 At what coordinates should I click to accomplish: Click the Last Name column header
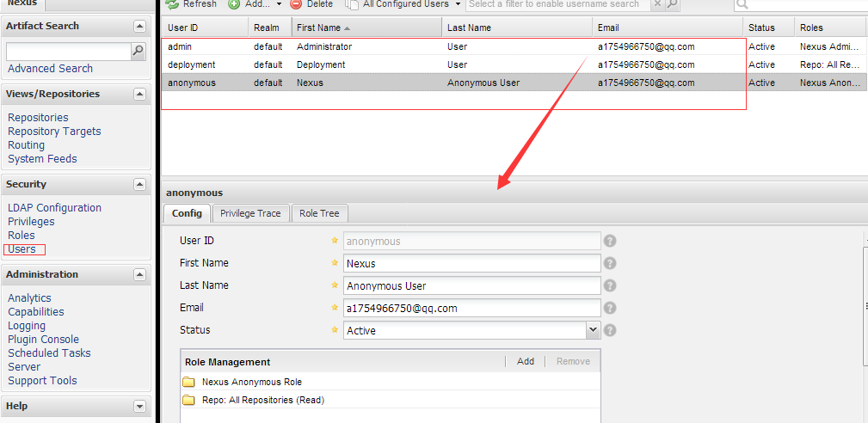(x=517, y=28)
